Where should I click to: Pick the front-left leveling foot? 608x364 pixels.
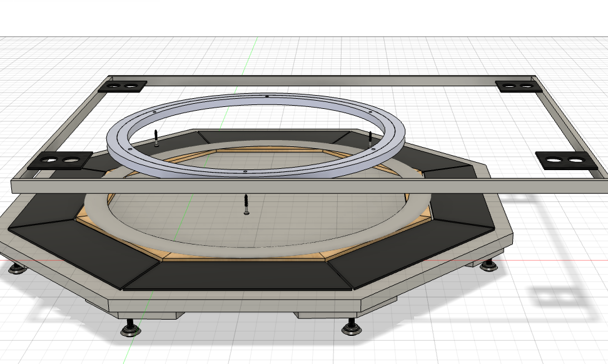131,328
